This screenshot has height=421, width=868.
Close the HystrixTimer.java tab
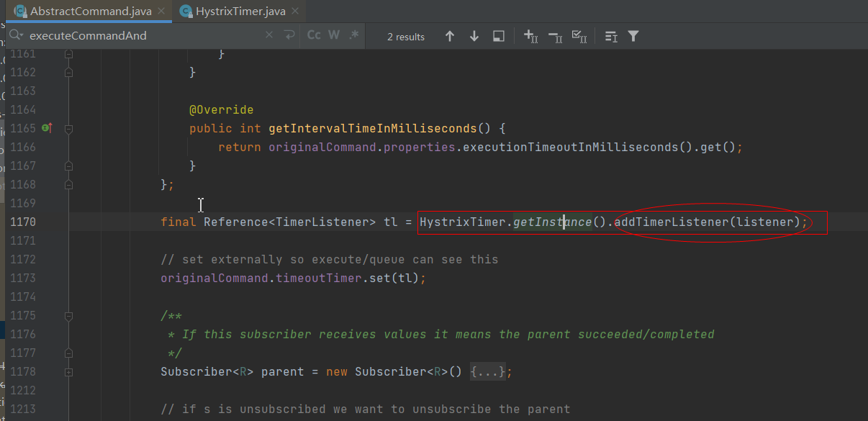tap(294, 12)
